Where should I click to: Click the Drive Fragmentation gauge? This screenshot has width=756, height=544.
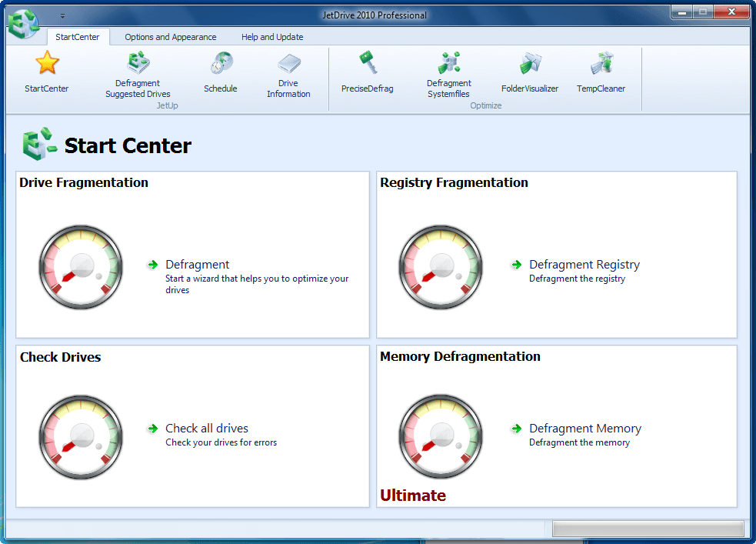80,267
